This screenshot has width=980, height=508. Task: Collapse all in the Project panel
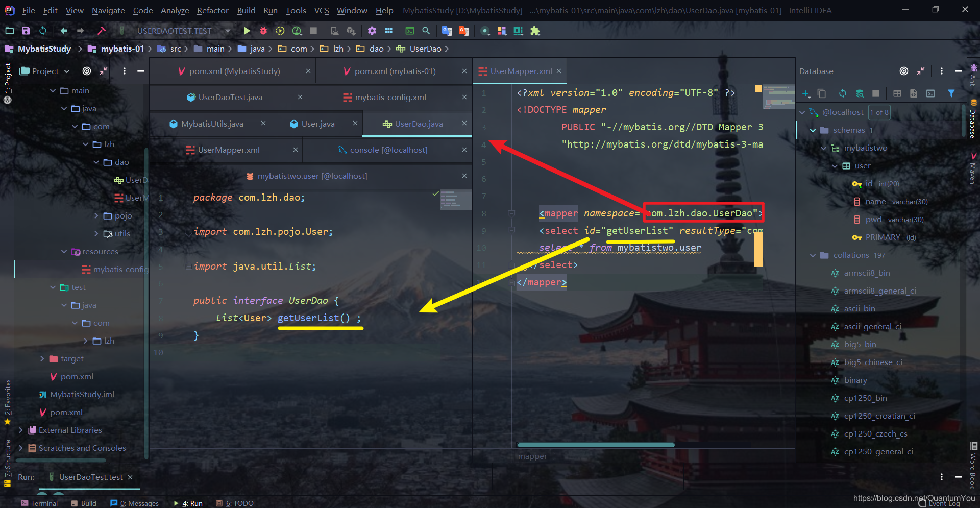[x=104, y=71]
